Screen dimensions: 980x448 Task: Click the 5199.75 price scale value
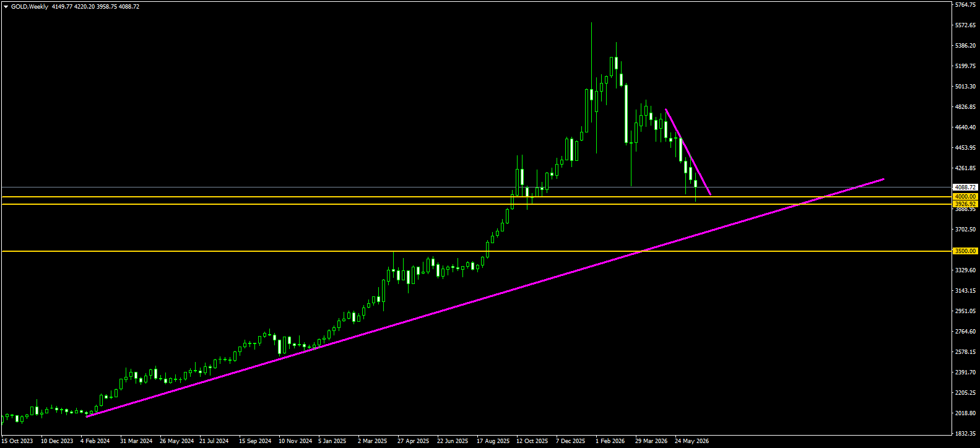coord(966,66)
